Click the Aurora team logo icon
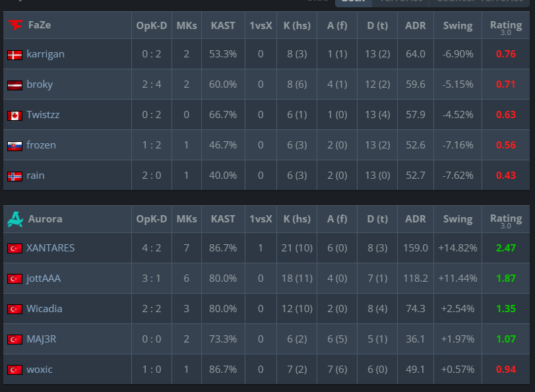Screen dimensions: 535x392 [15, 219]
